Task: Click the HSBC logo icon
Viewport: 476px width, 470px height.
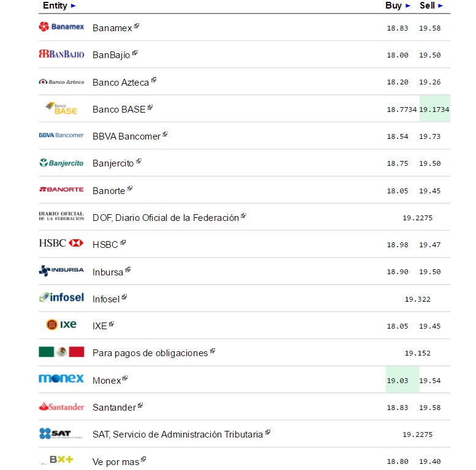Action: (x=61, y=244)
